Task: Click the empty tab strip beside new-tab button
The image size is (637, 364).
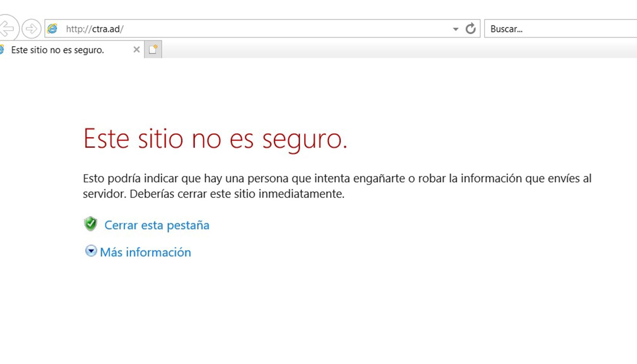Action: 385,49
